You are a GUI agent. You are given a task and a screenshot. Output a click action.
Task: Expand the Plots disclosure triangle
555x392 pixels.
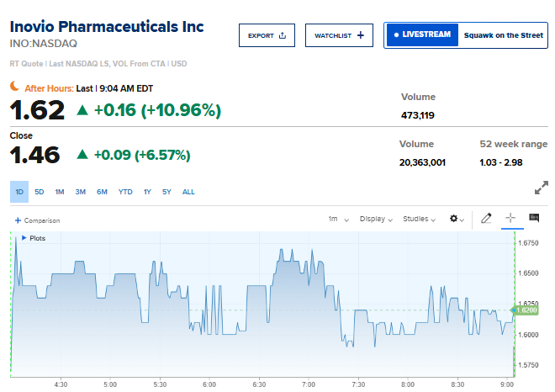coord(24,238)
